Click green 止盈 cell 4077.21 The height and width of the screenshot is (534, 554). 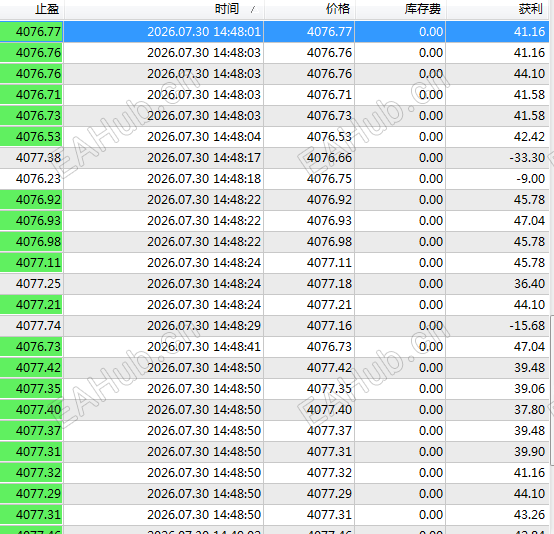[x=31, y=305]
